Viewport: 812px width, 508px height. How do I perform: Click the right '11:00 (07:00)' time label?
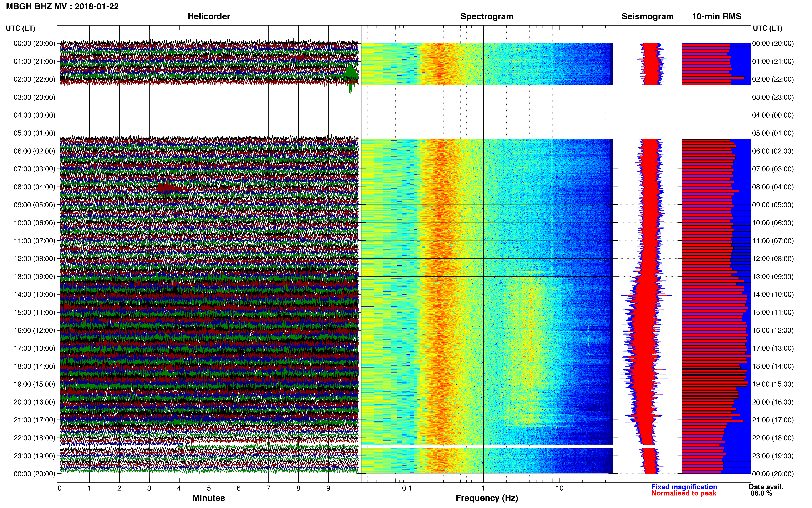773,241
